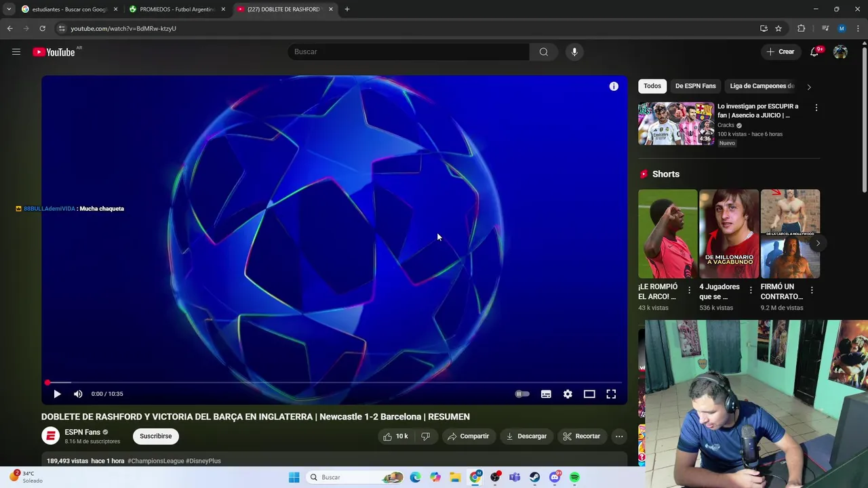Download the video via Descargar

tap(526, 436)
